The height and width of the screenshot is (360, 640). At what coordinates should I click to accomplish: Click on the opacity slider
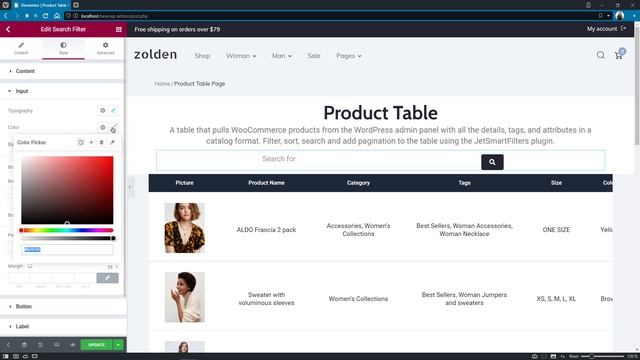(x=67, y=238)
